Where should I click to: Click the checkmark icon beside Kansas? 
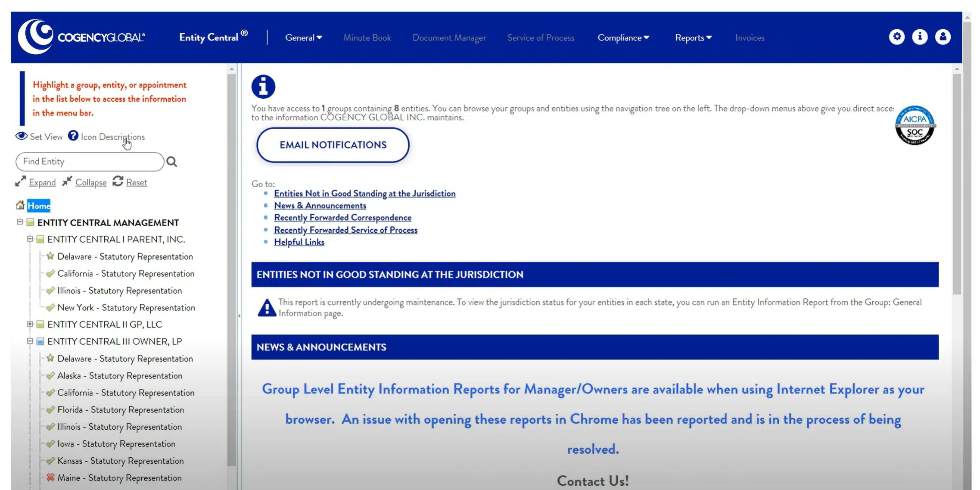pos(50,461)
